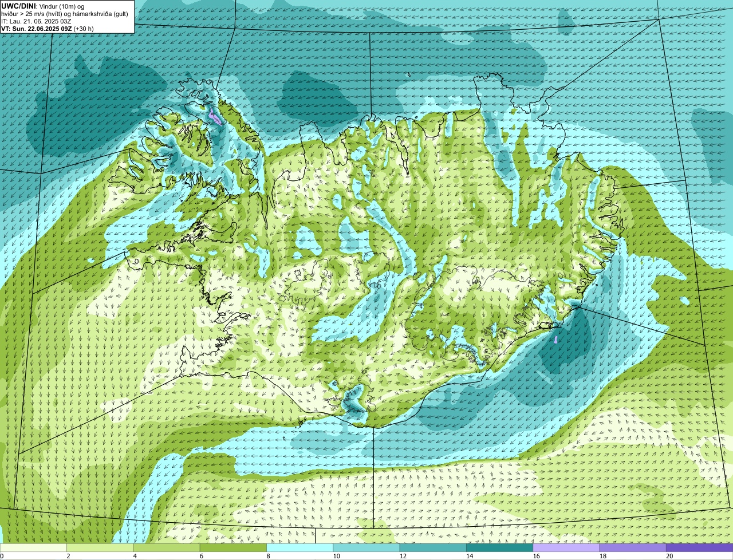Click the "VT: Sun. 22.06.2025 09Z" valid time

(x=36, y=29)
